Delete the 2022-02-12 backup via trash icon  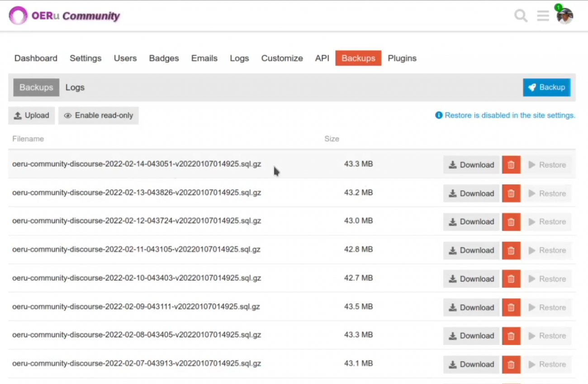click(511, 222)
